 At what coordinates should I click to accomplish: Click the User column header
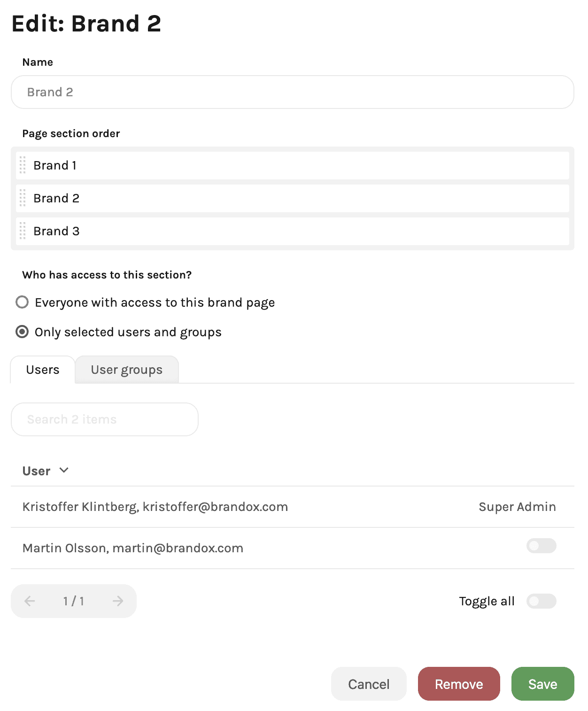click(x=36, y=471)
